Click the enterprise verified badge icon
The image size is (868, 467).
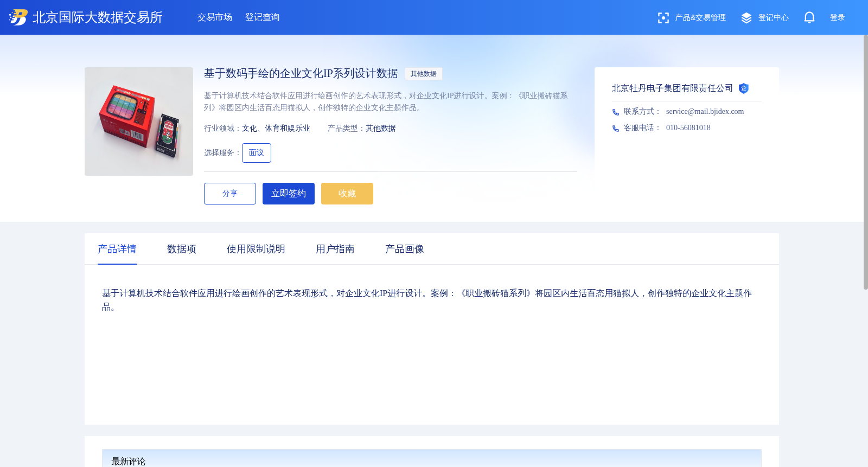(744, 88)
